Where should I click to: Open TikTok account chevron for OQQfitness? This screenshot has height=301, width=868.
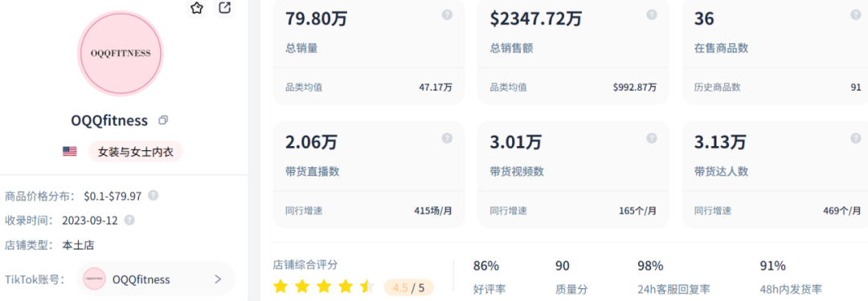[218, 279]
